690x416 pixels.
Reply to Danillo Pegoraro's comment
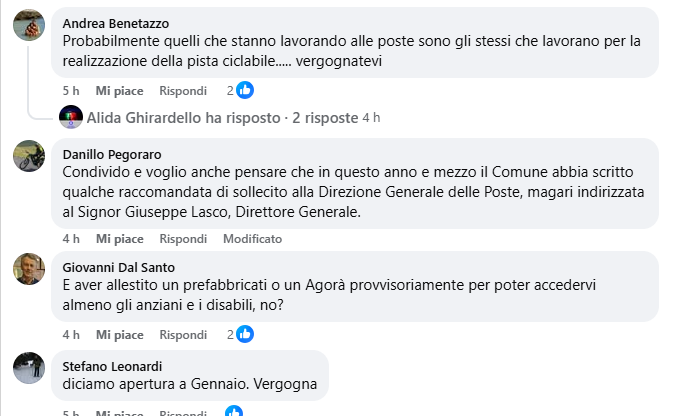pyautogui.click(x=183, y=239)
